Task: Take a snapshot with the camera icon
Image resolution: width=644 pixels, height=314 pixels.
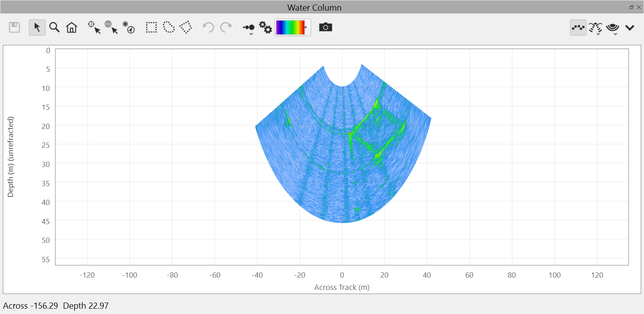Action: [325, 27]
